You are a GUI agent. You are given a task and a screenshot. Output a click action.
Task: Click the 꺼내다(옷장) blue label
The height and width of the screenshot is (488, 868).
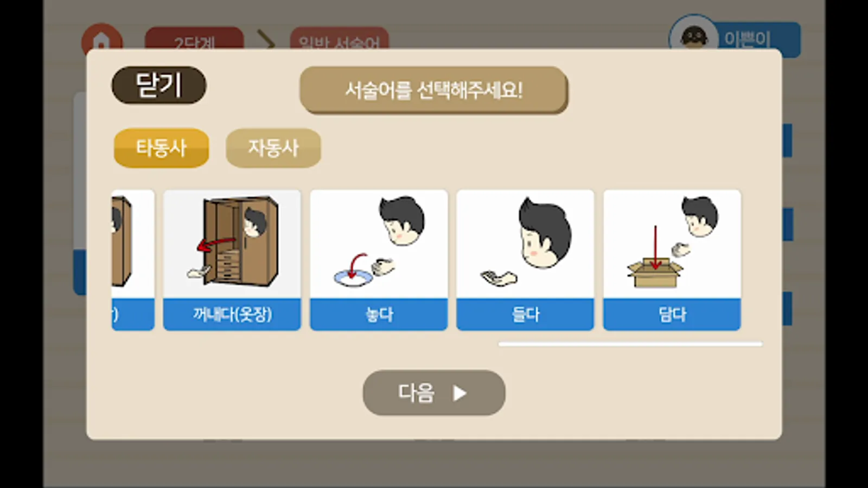232,314
